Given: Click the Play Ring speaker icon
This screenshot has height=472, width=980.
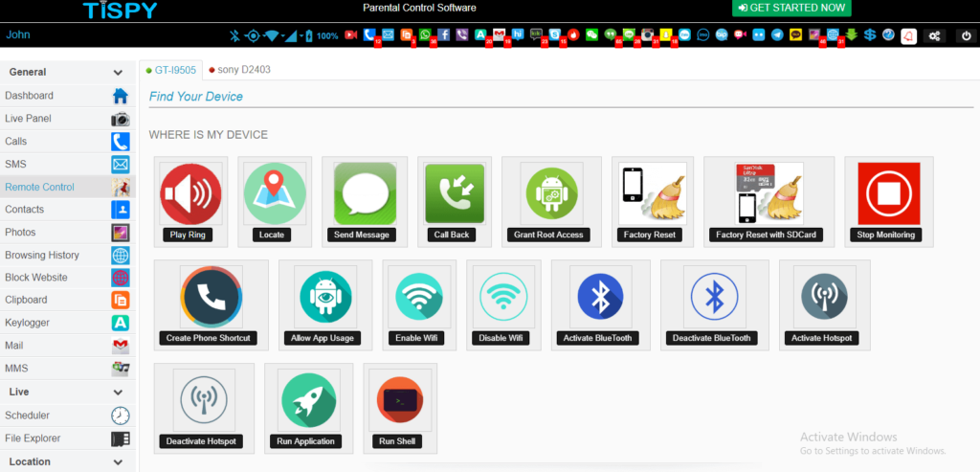Looking at the screenshot, I should pos(190,193).
